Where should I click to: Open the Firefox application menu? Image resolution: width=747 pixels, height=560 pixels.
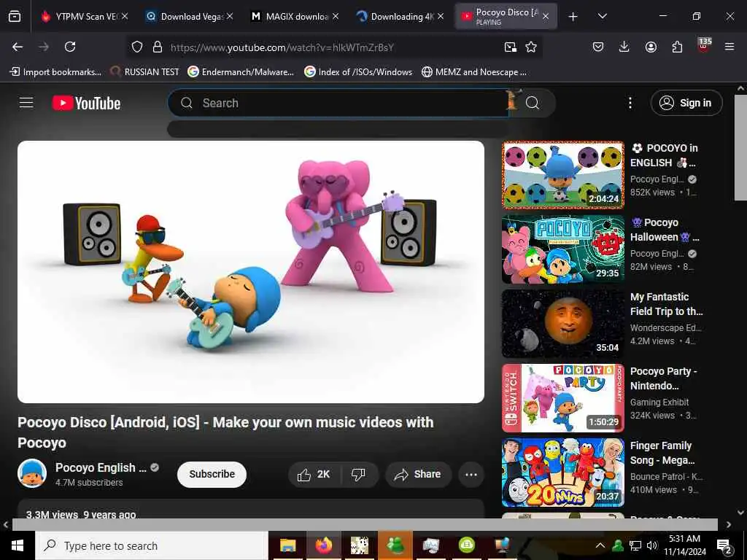click(729, 47)
